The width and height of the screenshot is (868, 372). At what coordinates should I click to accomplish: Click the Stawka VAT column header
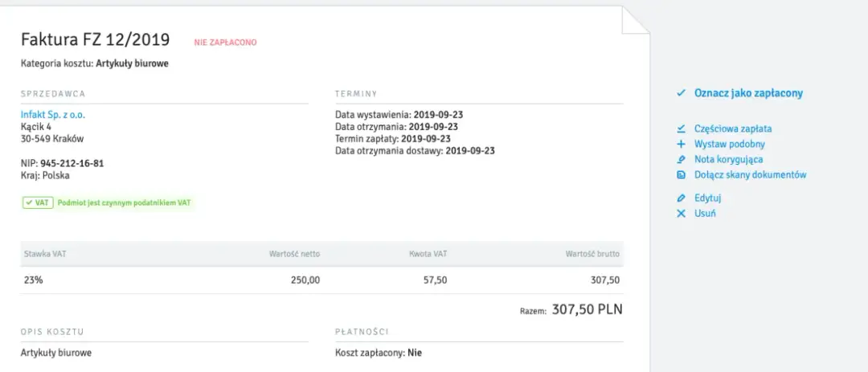pos(43,254)
